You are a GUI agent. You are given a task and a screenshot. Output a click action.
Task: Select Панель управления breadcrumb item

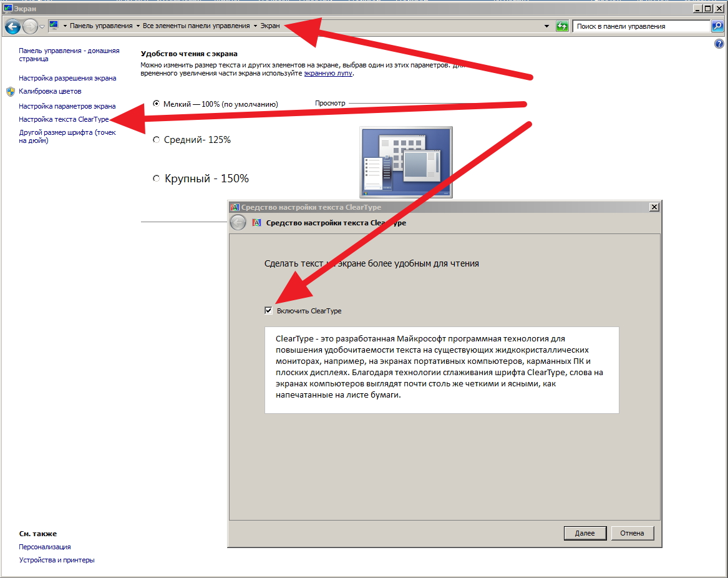click(101, 26)
